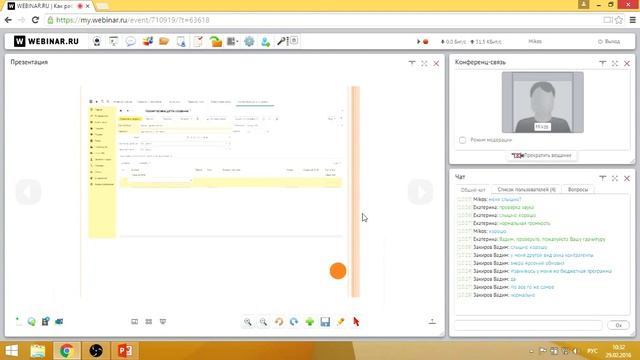Viewport: 640px width, 360px height.
Task: Open Windows Start button
Action: point(11,351)
